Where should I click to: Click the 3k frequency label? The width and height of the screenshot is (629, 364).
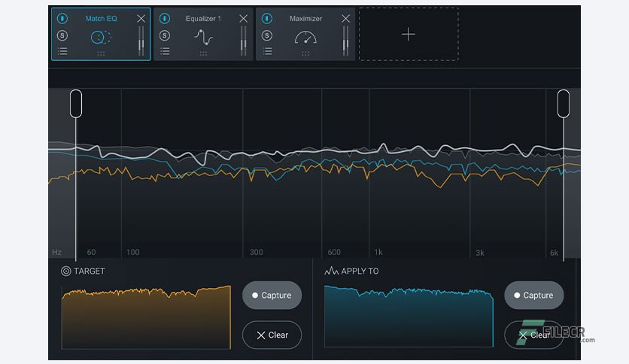pos(480,253)
